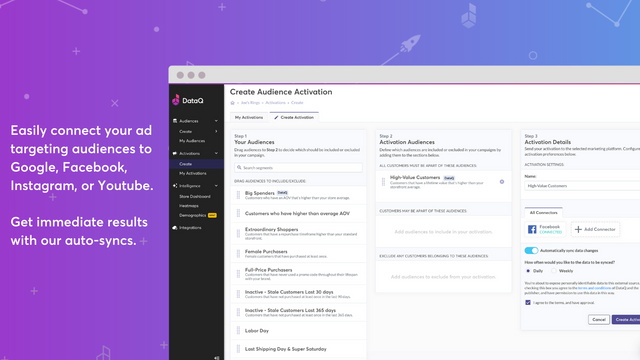Click the DataQ badge next to Big Spenders
Screen dimensions: 640x360
[282, 193]
